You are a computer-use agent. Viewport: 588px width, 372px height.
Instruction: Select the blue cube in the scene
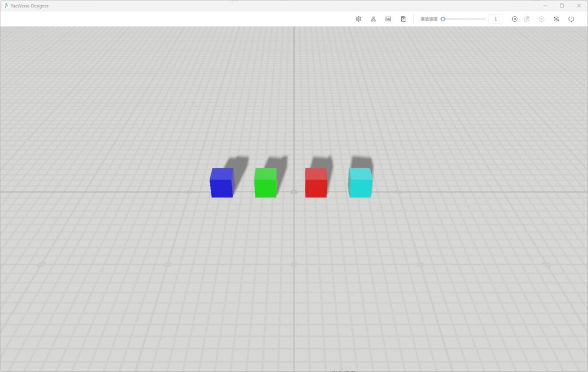click(222, 183)
